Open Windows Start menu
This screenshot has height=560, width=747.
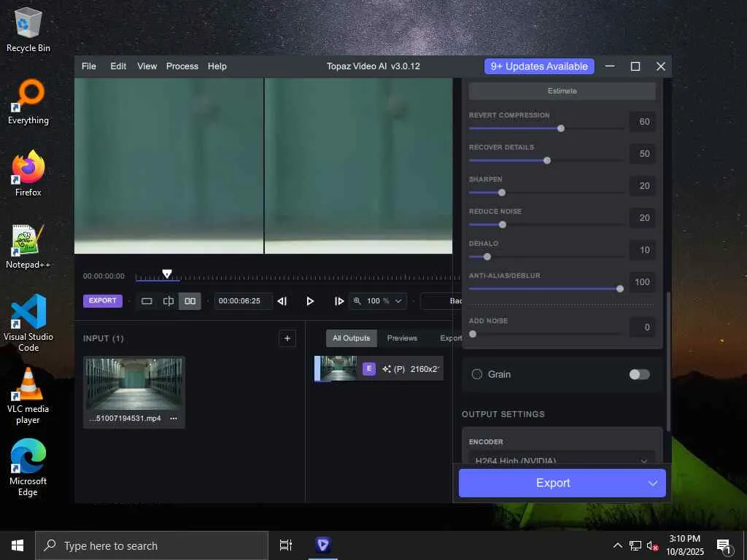(x=18, y=545)
